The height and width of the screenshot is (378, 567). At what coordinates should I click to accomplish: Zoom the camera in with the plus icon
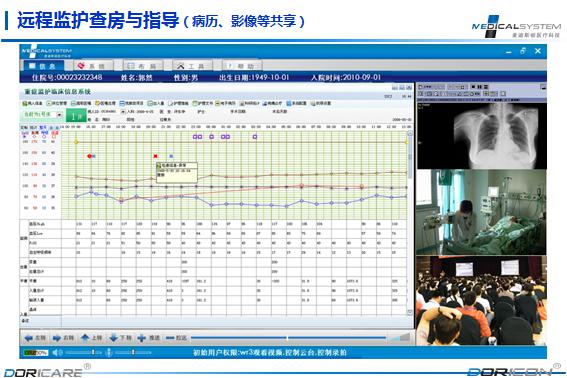click(x=142, y=338)
